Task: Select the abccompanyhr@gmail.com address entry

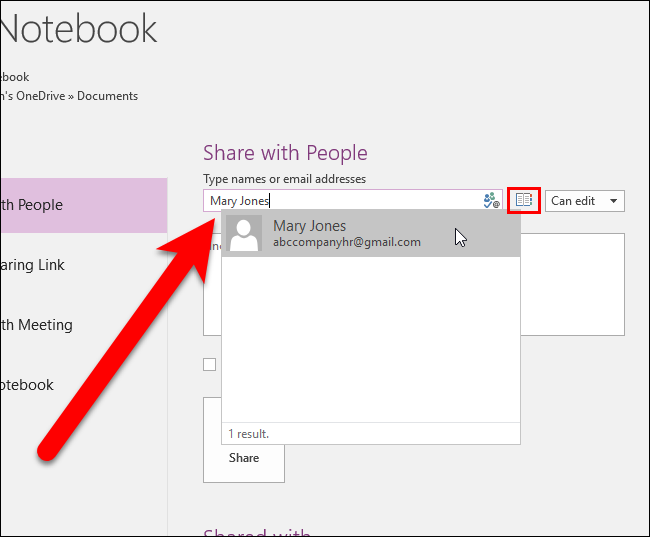Action: (347, 242)
